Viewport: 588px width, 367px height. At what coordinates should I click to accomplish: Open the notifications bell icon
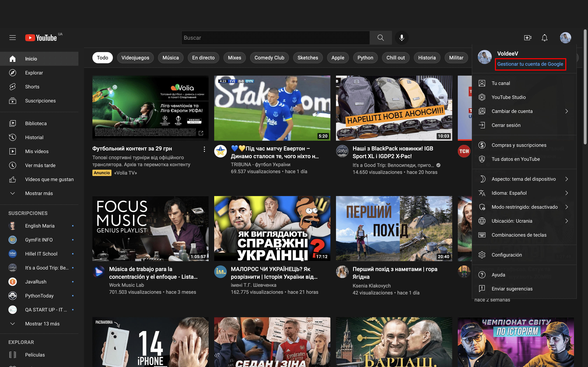(x=544, y=38)
